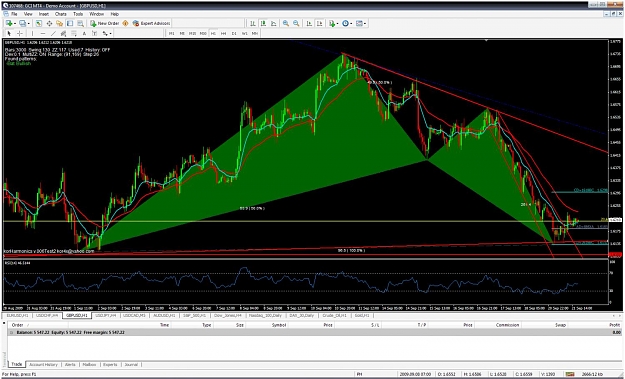625x379 pixels.
Task: Open the Profiles toolbar icon
Action: 22,24
